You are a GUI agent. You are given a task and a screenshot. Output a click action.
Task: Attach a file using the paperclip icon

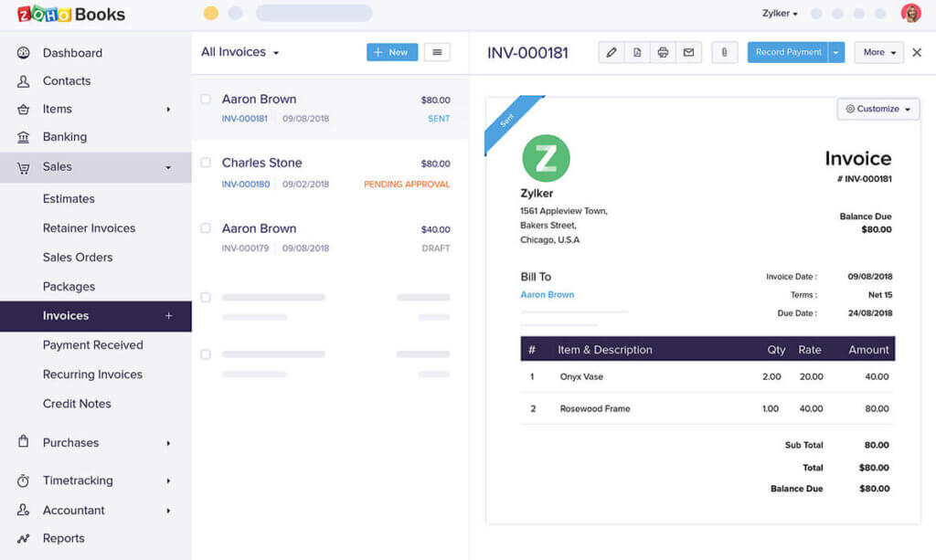coord(724,52)
